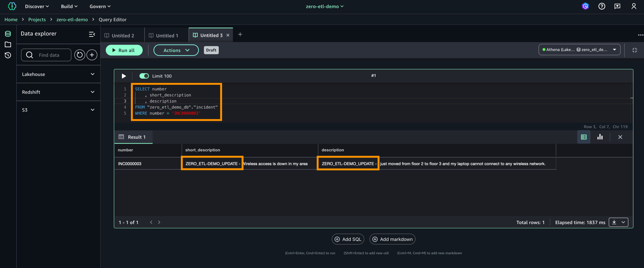Screen dimensions: 644x268
Task: Go to Projects breadcrumb
Action: coord(37,20)
